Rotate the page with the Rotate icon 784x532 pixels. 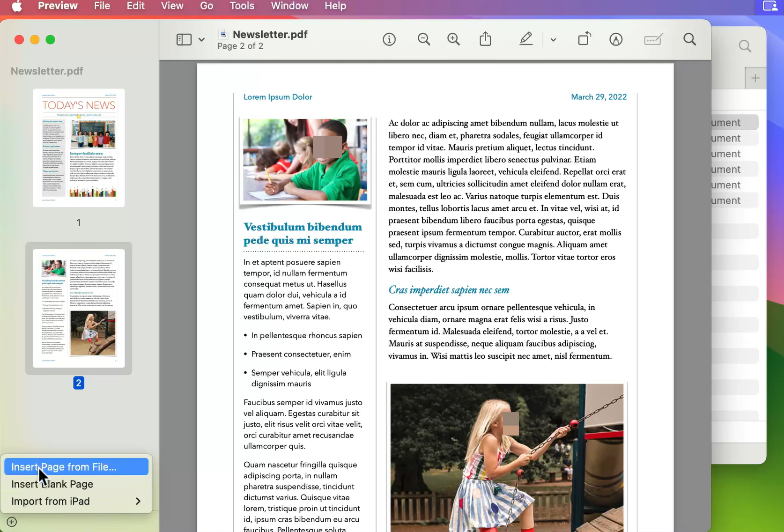tap(584, 39)
